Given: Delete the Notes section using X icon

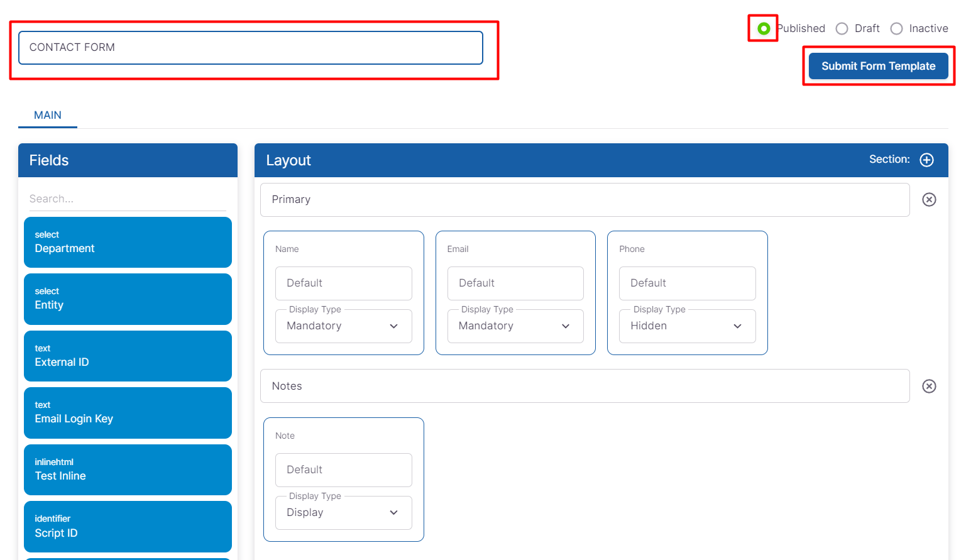Looking at the screenshot, I should [929, 386].
